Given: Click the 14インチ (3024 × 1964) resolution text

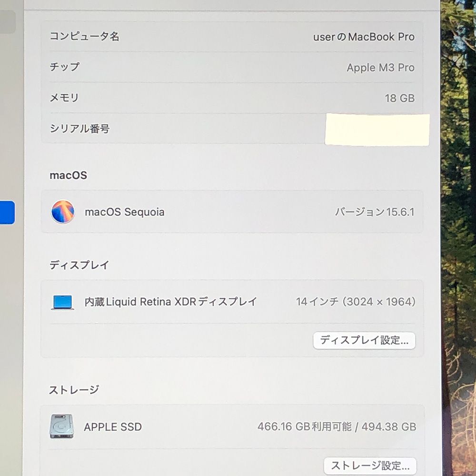Looking at the screenshot, I should tap(356, 302).
